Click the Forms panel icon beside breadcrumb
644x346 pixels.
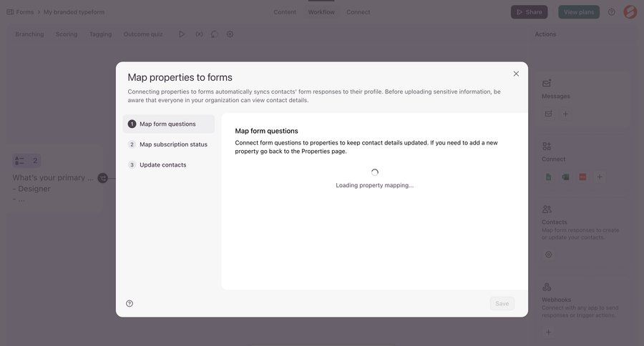click(10, 12)
